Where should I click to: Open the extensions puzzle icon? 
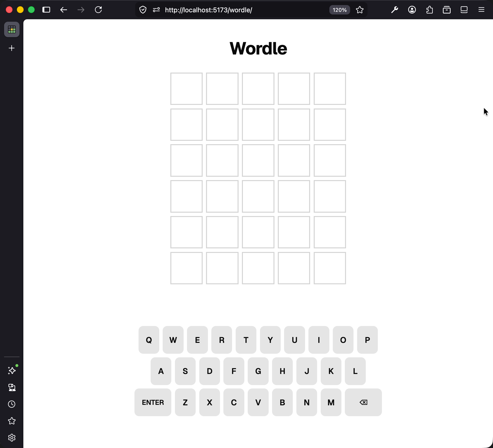(x=429, y=10)
